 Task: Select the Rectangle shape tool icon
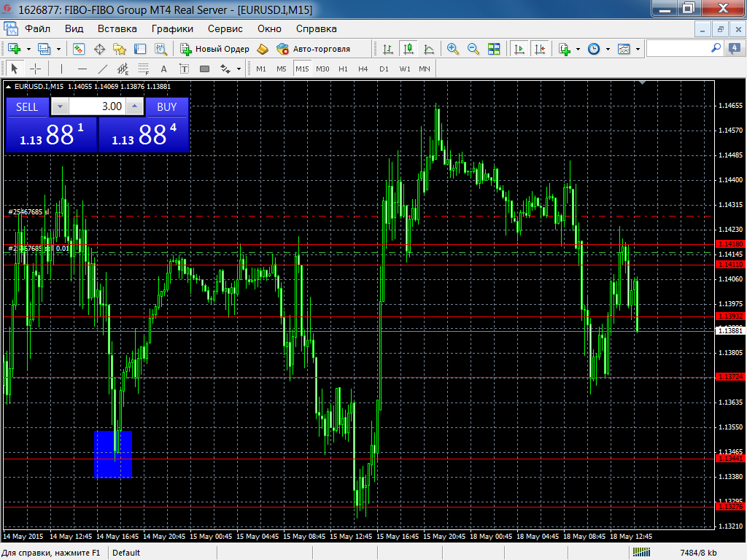click(x=205, y=69)
